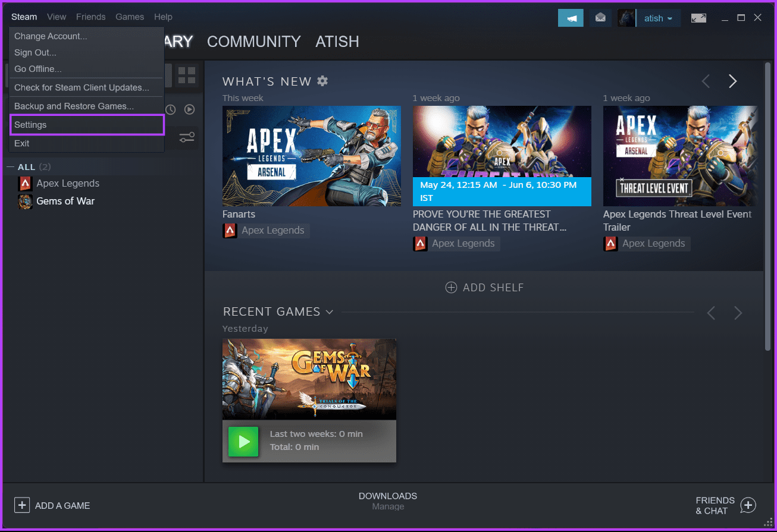Viewport: 777px width, 532px height.
Task: Click Gems of War icon in sidebar
Action: click(x=25, y=202)
